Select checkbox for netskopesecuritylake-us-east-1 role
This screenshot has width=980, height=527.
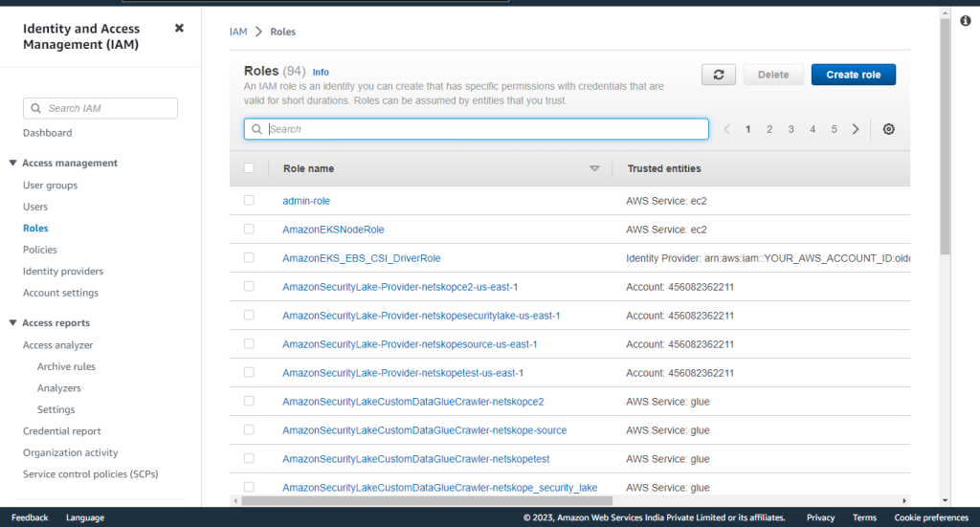pyautogui.click(x=250, y=316)
